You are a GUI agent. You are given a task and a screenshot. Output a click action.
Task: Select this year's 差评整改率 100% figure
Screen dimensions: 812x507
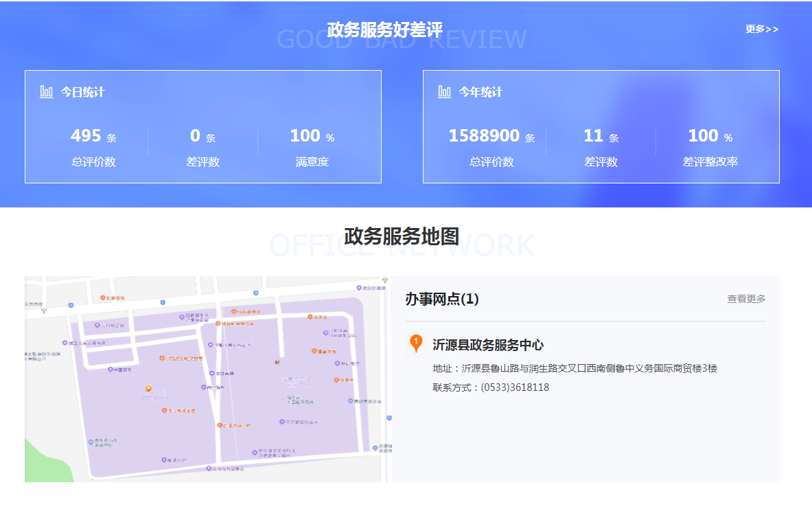pos(704,136)
